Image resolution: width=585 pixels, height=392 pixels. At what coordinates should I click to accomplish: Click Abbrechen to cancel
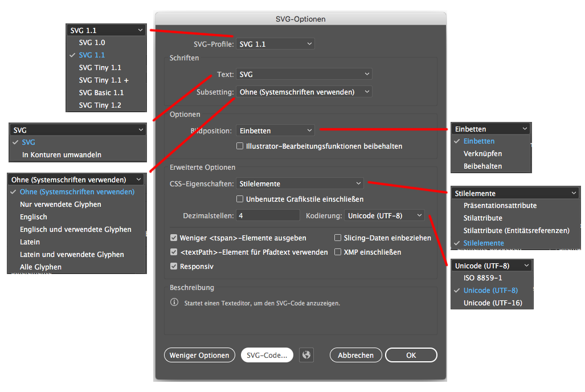356,355
